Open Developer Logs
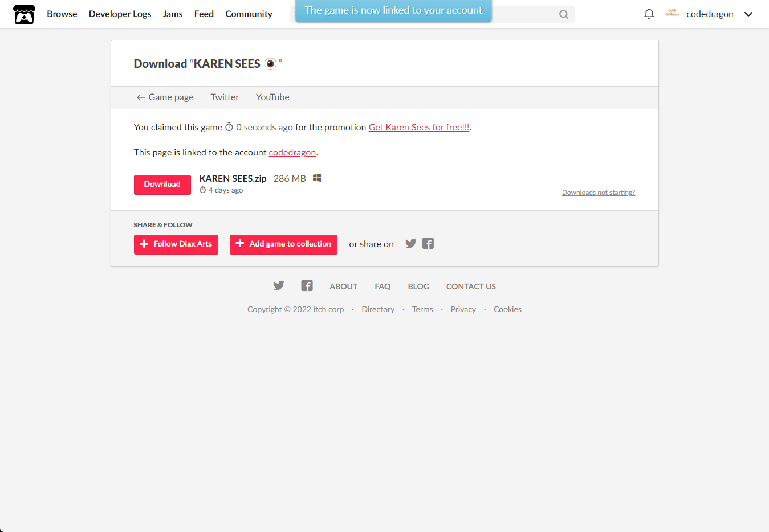Viewport: 769px width, 532px height. [x=120, y=14]
